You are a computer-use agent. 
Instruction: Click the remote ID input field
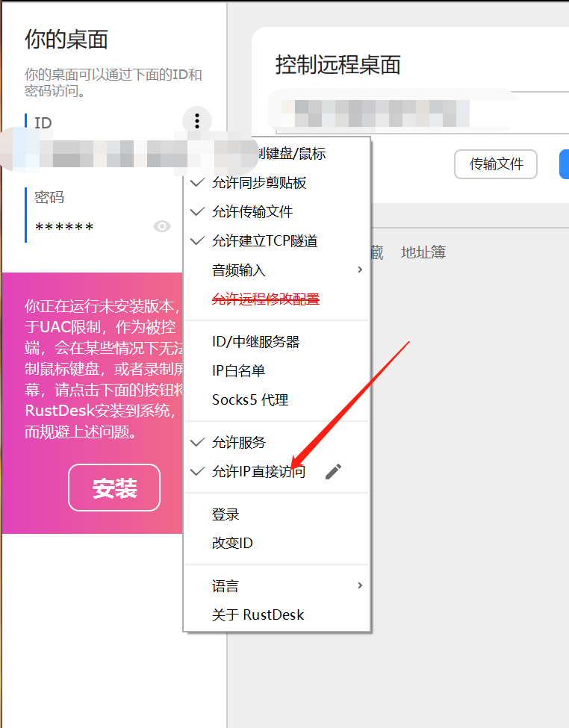tap(395, 113)
